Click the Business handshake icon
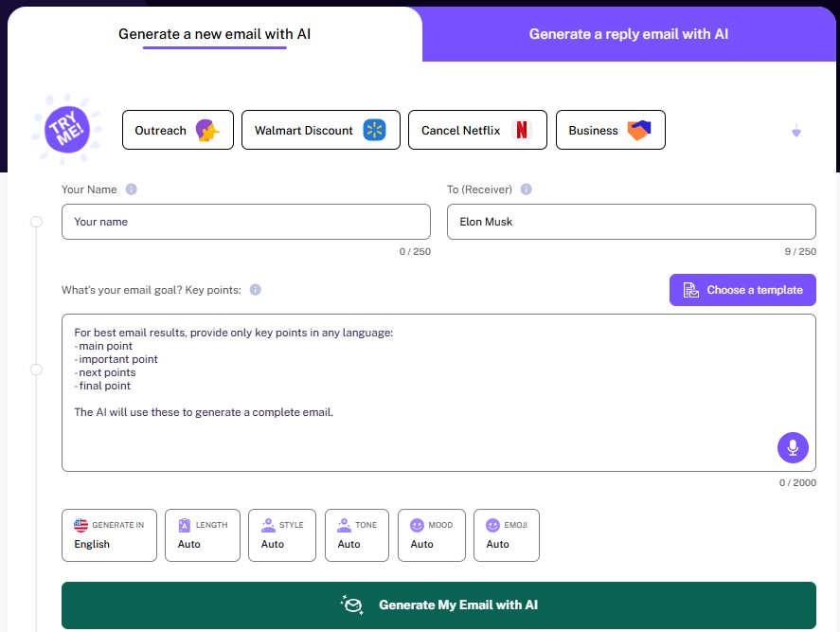Image resolution: width=840 pixels, height=632 pixels. tap(639, 130)
